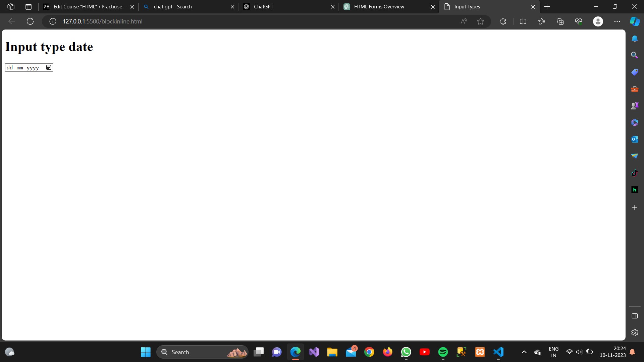This screenshot has height=362, width=644.
Task: Open sidebar settings gear
Action: coord(635,333)
